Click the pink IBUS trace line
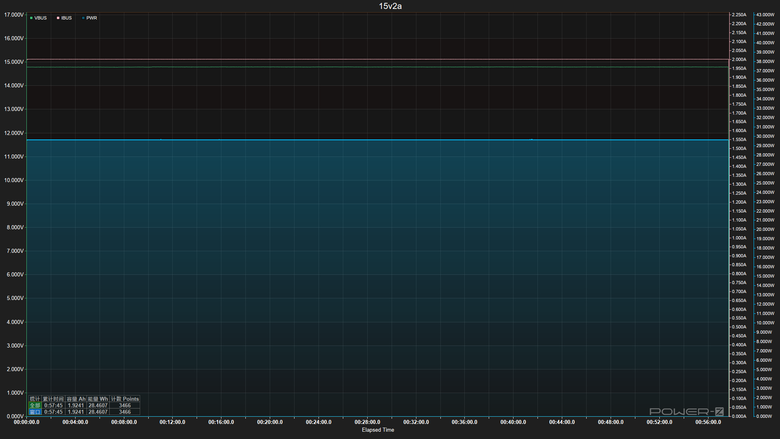 click(x=378, y=60)
